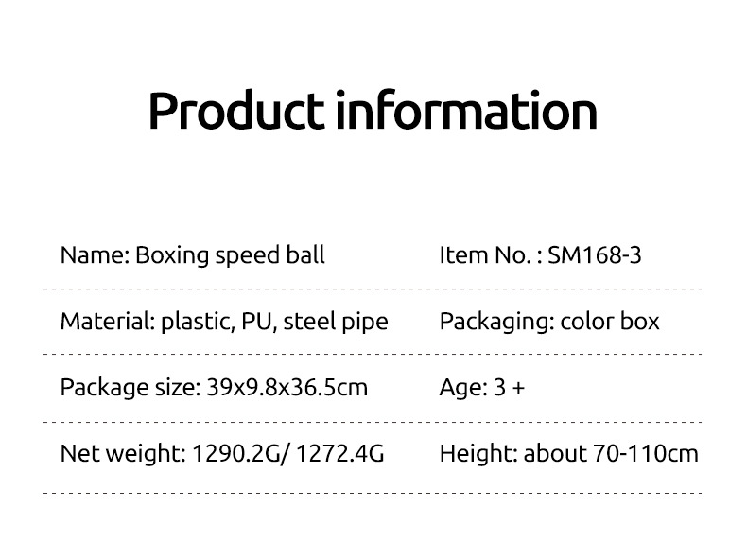The image size is (747, 560).
Task: Click the word "plastic" in the materials
Action: 197,321
